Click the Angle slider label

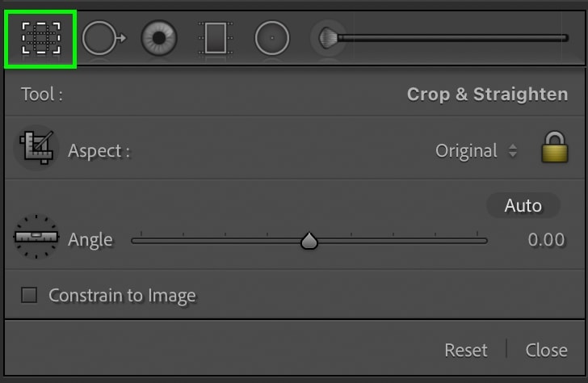click(90, 240)
